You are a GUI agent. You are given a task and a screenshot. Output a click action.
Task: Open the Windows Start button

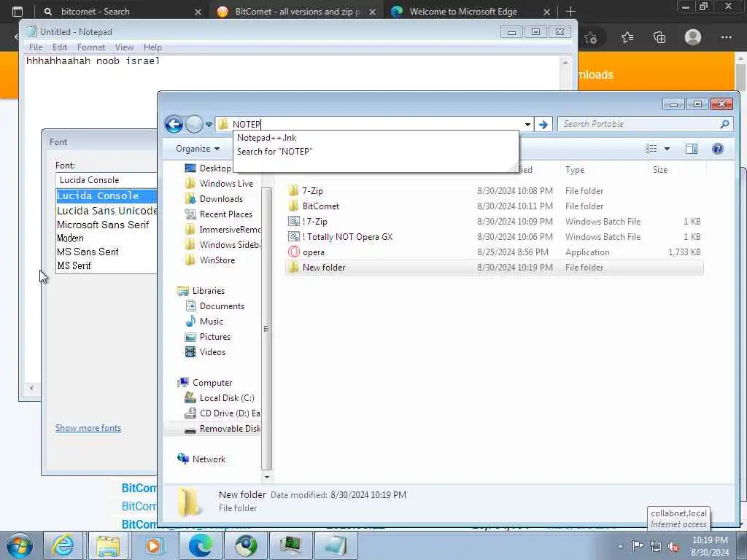tap(20, 545)
